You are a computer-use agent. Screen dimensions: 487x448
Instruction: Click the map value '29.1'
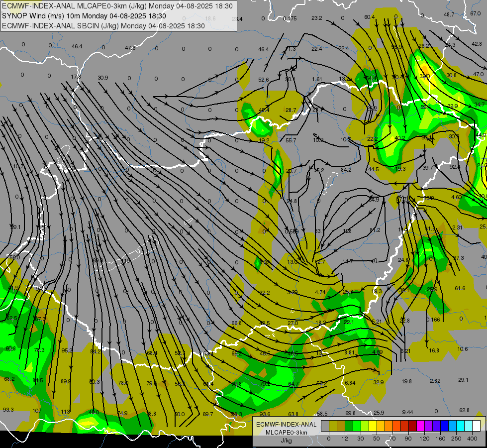463,380
